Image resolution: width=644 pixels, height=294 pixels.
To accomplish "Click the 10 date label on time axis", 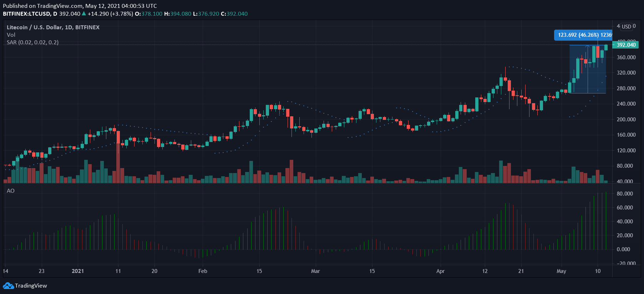I will coord(598,271).
